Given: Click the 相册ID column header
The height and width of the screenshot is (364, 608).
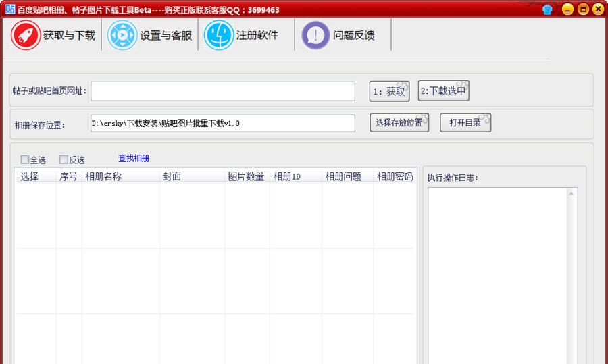Looking at the screenshot, I should pyautogui.click(x=296, y=177).
